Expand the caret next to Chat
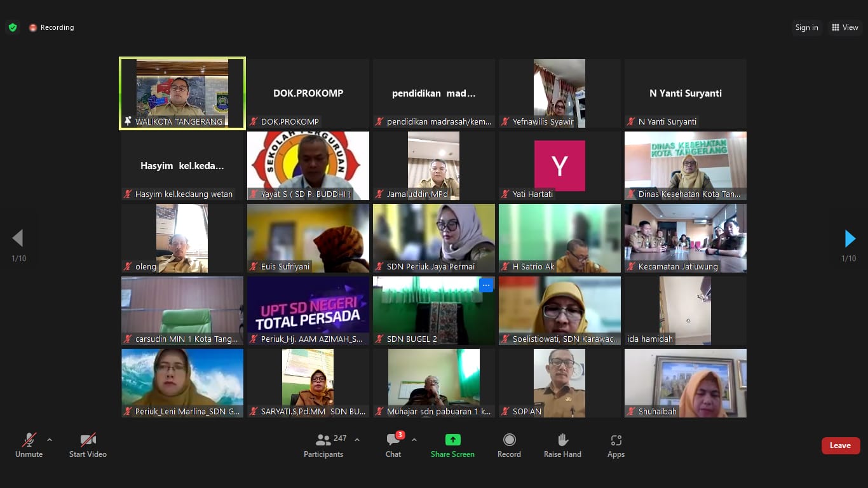Image resolution: width=868 pixels, height=488 pixels. tap(414, 440)
